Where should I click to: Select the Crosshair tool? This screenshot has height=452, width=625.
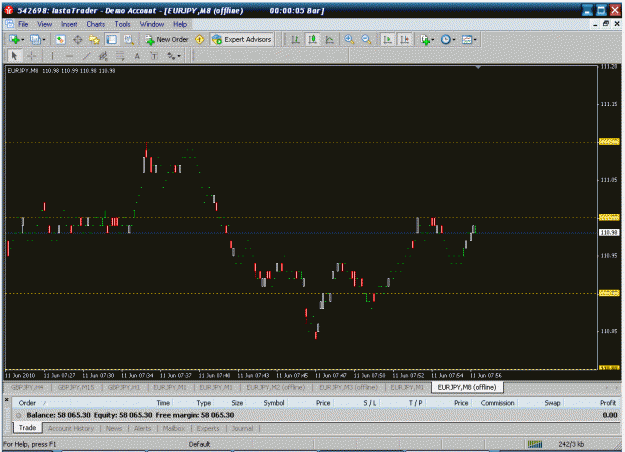click(32, 56)
